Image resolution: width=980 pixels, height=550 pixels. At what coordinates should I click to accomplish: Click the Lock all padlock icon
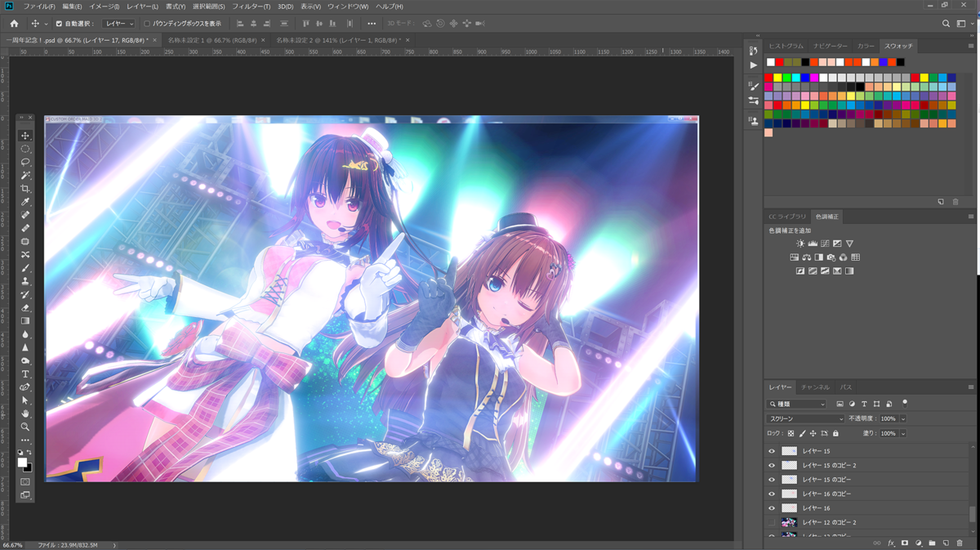coord(835,433)
